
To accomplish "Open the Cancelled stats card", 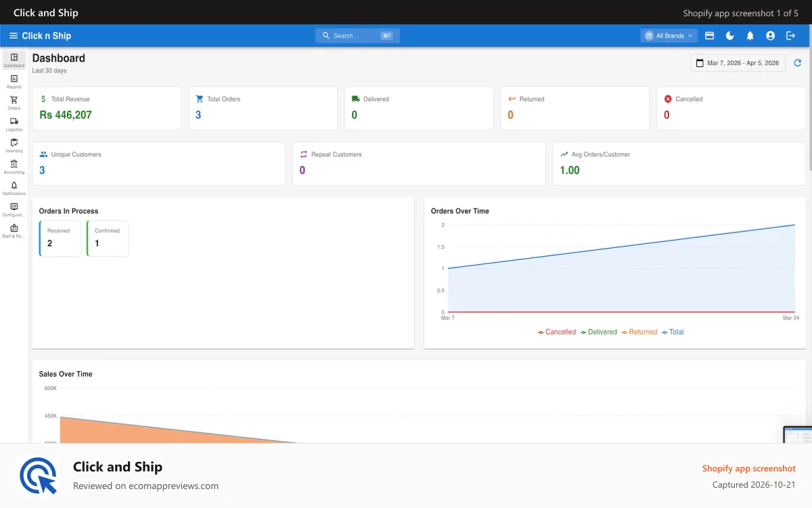I will pos(731,108).
